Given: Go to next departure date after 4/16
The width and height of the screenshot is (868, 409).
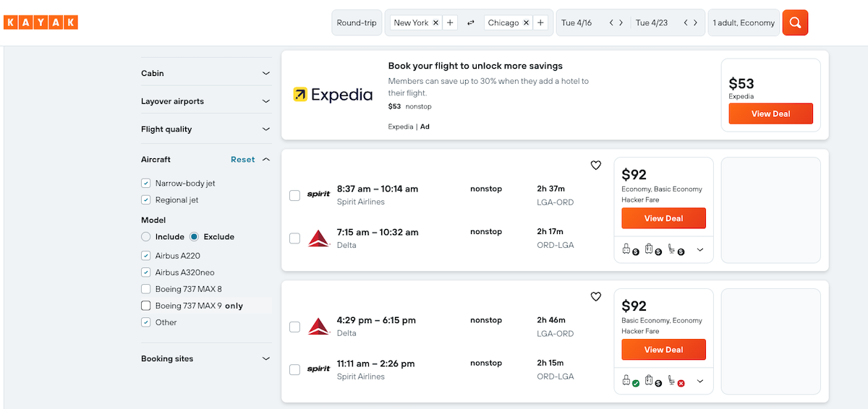Looking at the screenshot, I should (621, 23).
